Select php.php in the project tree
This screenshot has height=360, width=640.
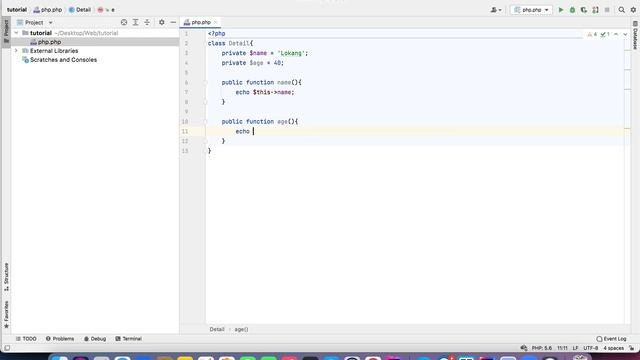tap(49, 42)
